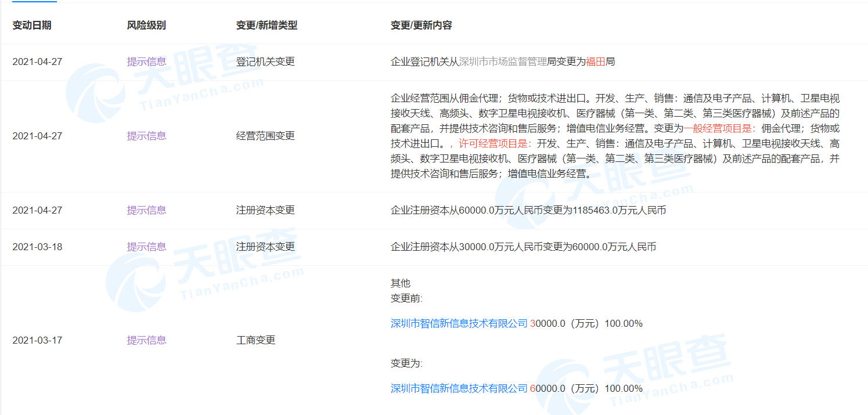This screenshot has height=415, width=868.
Task: Click date 2021-04-27 in 1185463.0万元 capital row
Action: tap(37, 210)
